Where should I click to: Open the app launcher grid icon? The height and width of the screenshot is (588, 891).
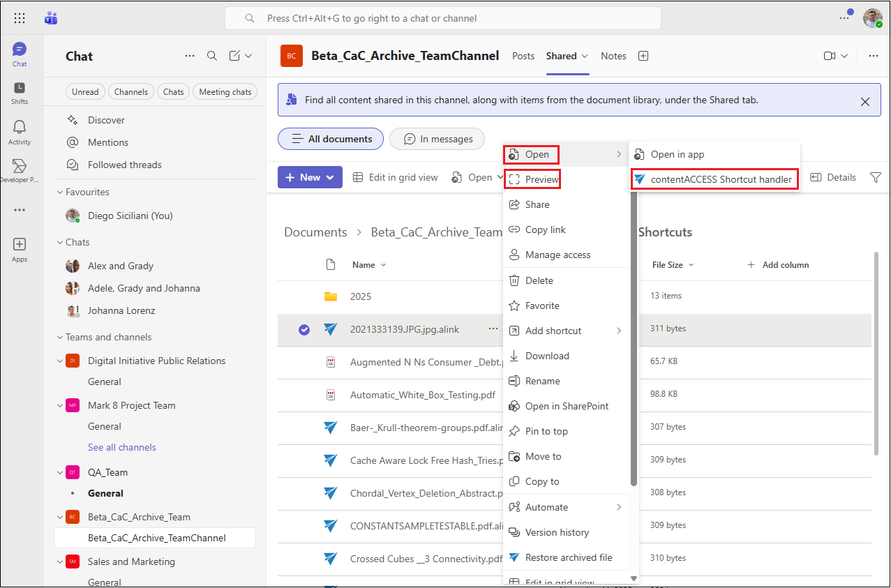coord(20,18)
